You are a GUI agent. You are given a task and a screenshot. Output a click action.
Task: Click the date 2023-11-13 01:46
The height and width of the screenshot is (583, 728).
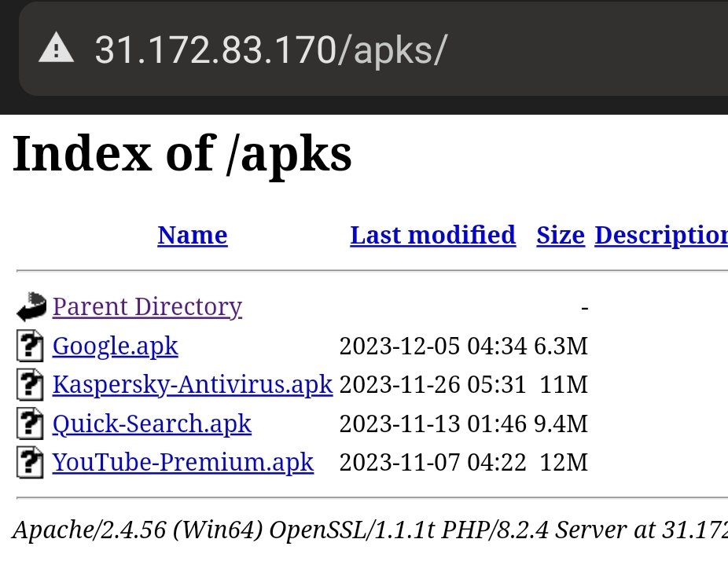click(433, 423)
